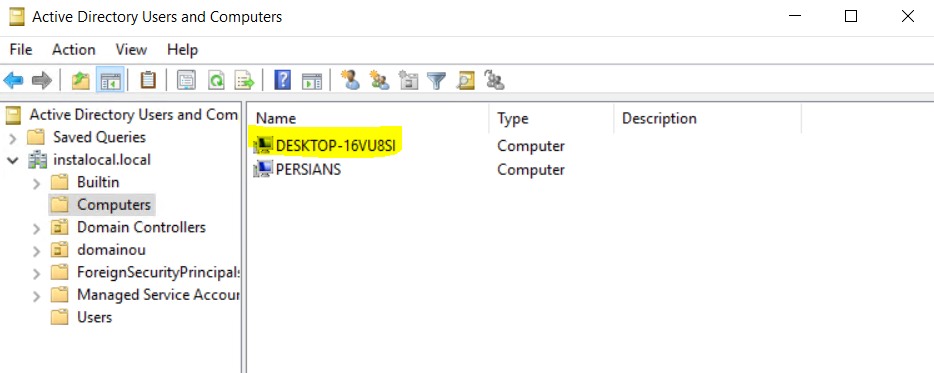This screenshot has height=373, width=934.
Task: Click the Back arrow toolbar icon
Action: coord(13,80)
